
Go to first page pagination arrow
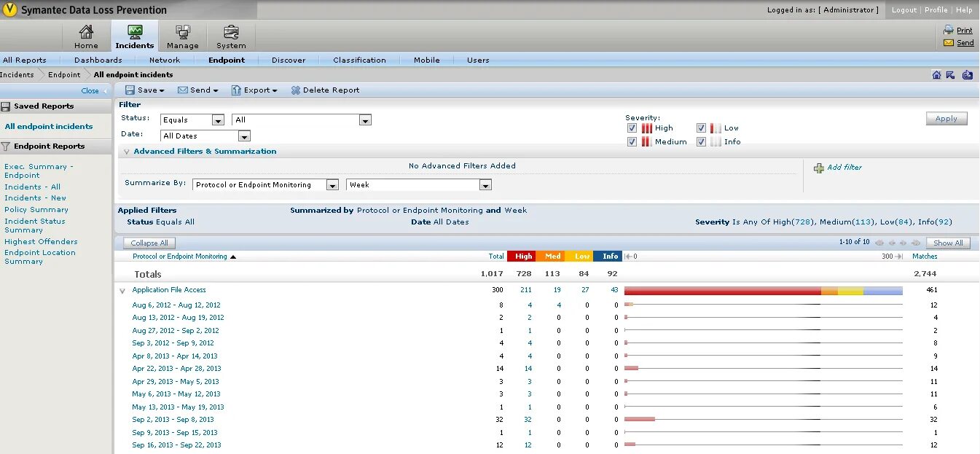click(879, 243)
